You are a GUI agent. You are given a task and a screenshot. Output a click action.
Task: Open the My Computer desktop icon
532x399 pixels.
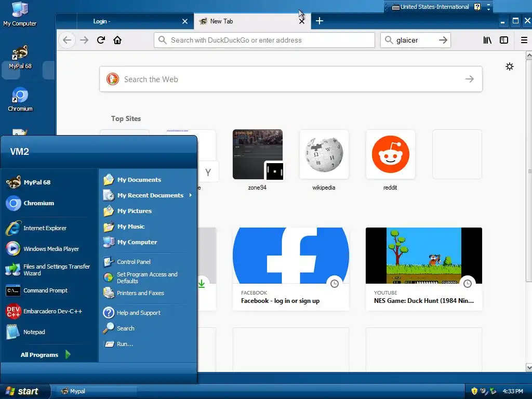(x=20, y=14)
